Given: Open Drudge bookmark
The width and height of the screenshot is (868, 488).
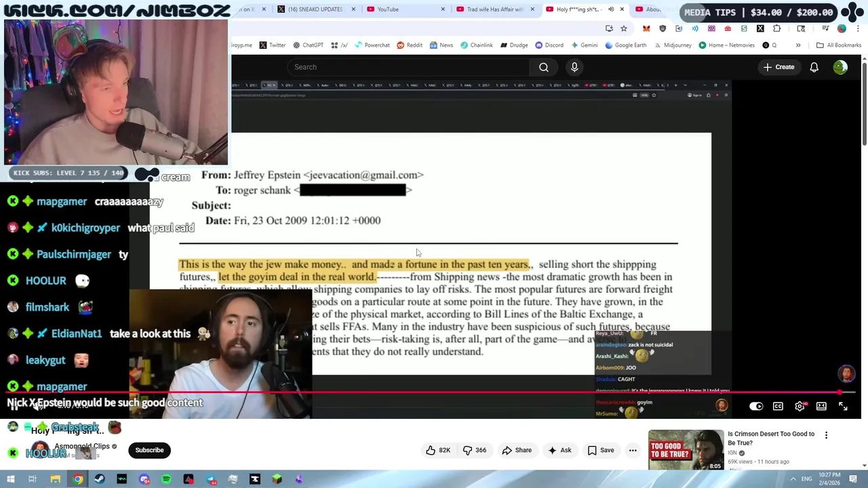Looking at the screenshot, I should coord(514,45).
